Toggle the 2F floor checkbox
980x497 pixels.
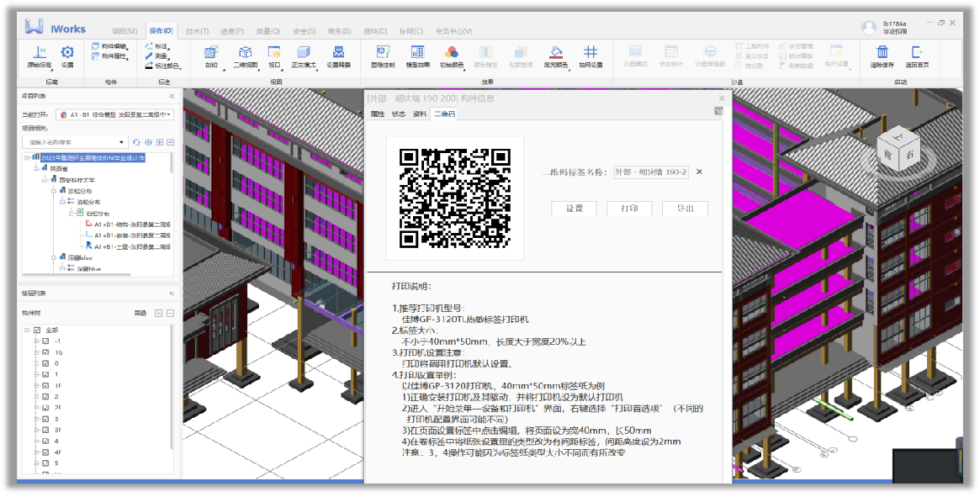coord(45,408)
